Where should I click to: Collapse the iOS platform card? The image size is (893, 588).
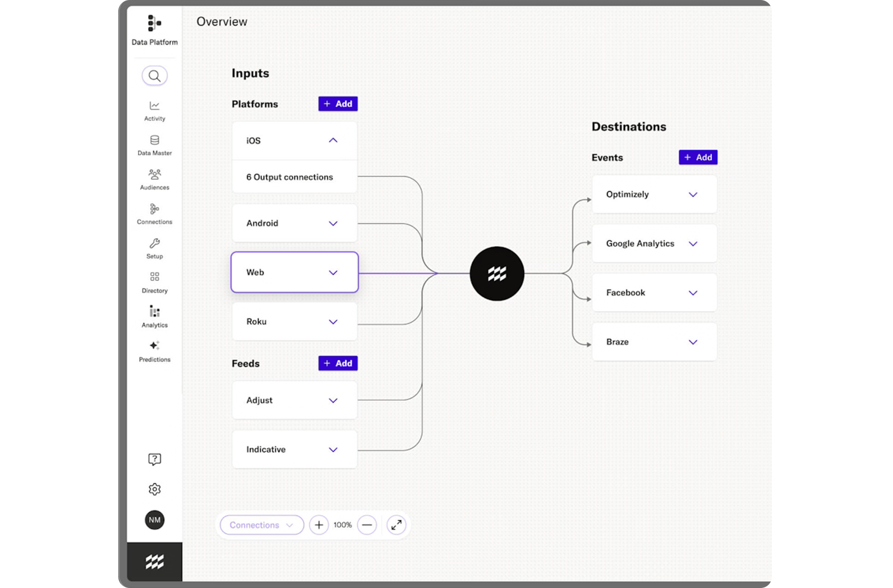coord(333,141)
